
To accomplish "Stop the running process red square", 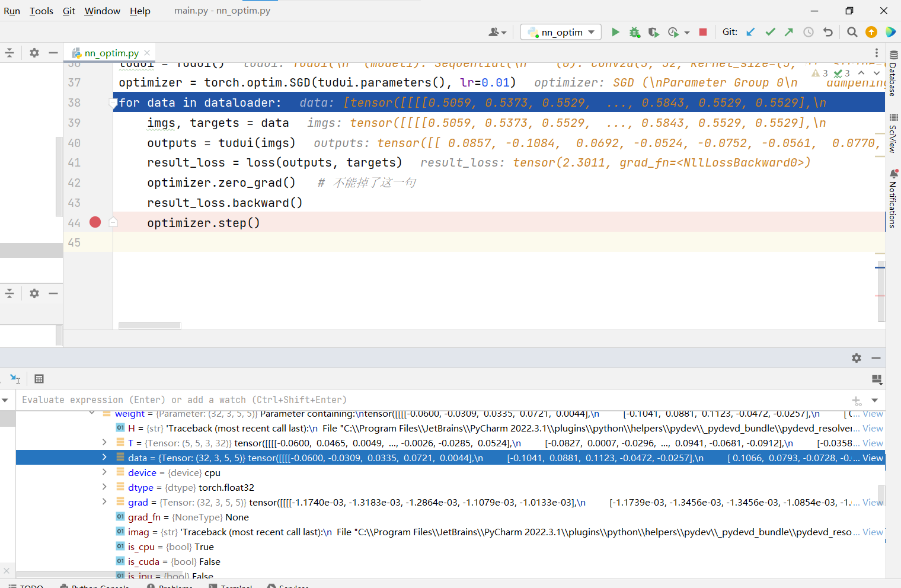I will (x=703, y=32).
